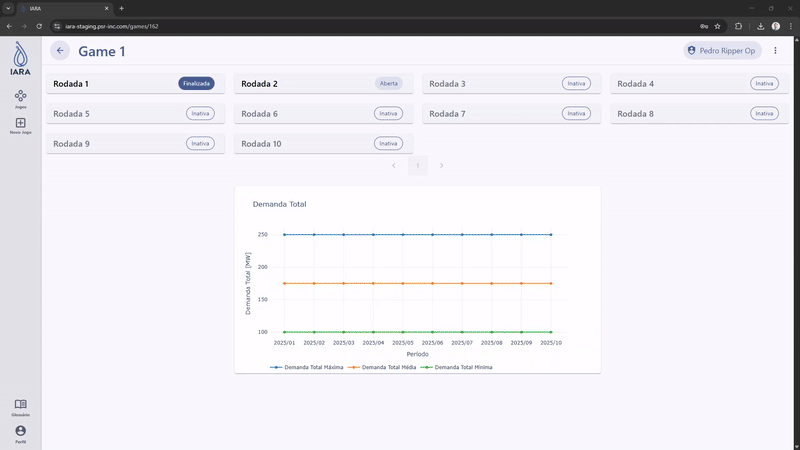Open the Rodada 8 card

click(699, 113)
